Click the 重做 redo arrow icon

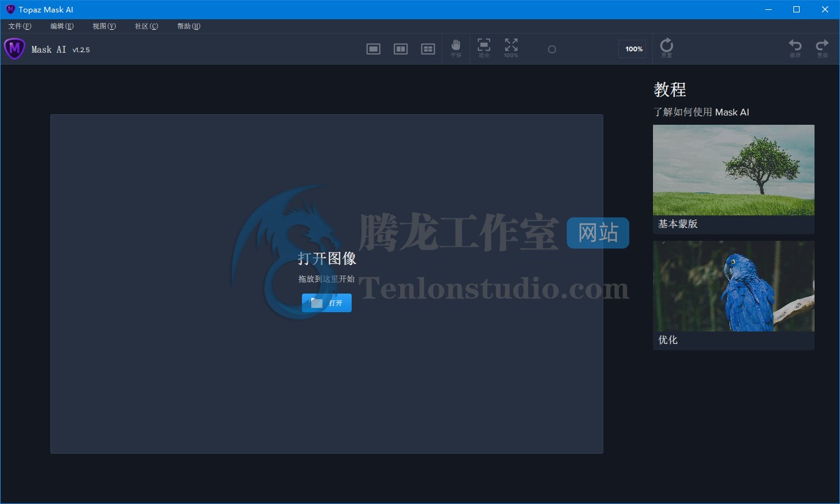823,48
